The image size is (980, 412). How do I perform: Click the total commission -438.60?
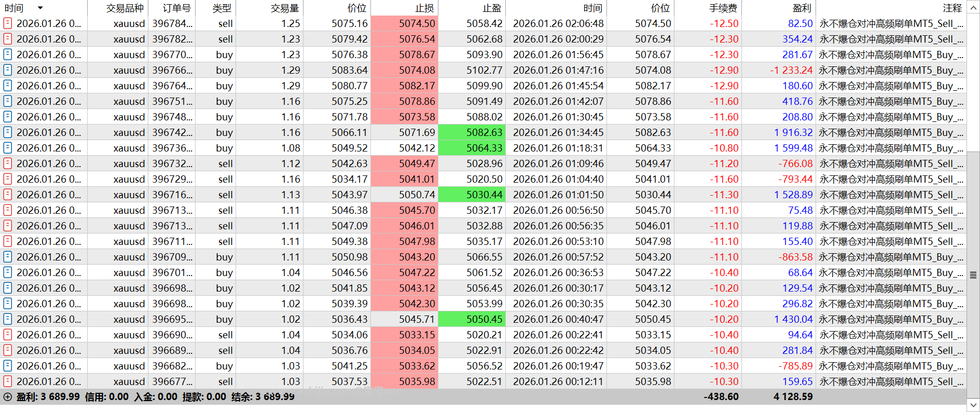721,396
